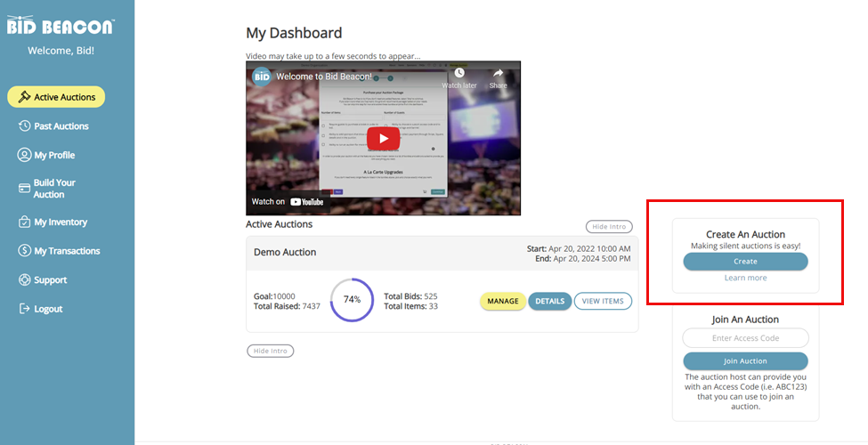Open Watch on YouTube link
Screen dimensions: 868x445
click(x=288, y=201)
